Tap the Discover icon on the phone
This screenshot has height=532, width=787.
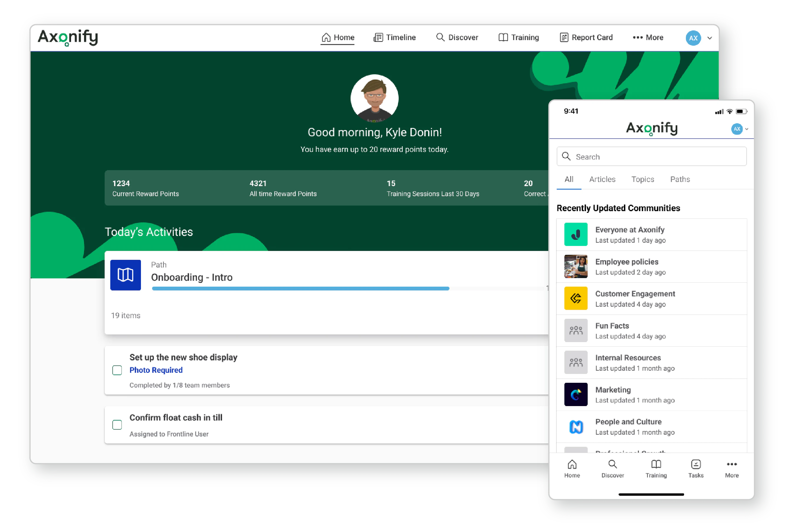612,468
